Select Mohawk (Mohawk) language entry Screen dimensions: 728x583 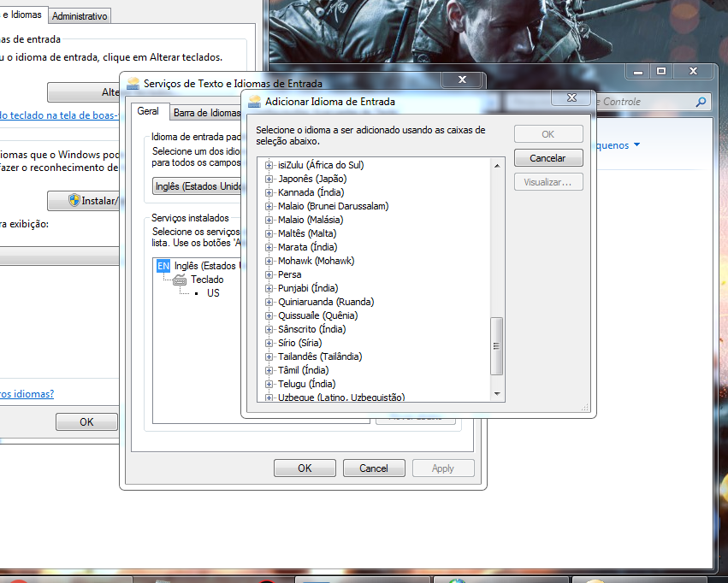point(316,261)
